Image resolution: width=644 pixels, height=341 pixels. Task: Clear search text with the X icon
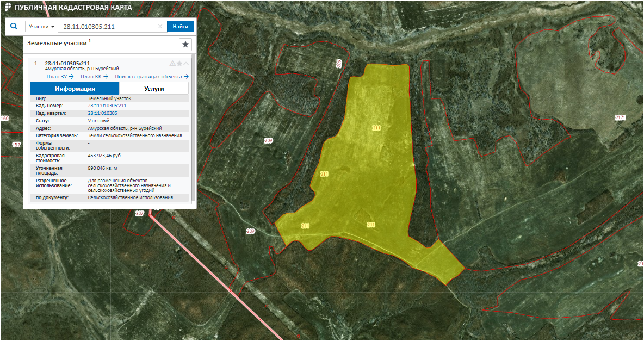click(x=160, y=27)
